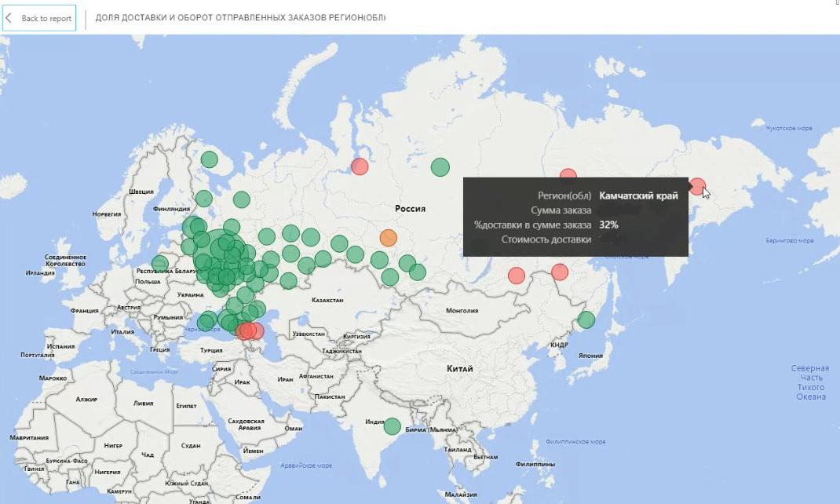Click the red bubble touching tooltip's top edge

click(x=568, y=175)
